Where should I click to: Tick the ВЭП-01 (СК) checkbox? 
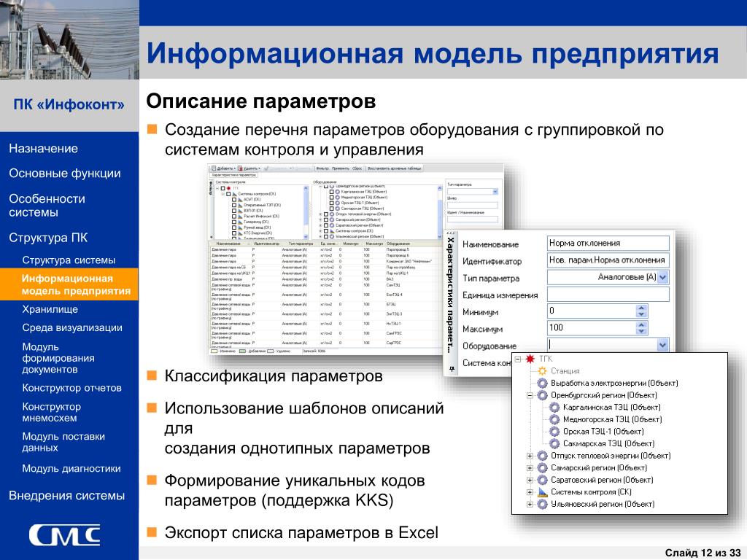(x=234, y=211)
